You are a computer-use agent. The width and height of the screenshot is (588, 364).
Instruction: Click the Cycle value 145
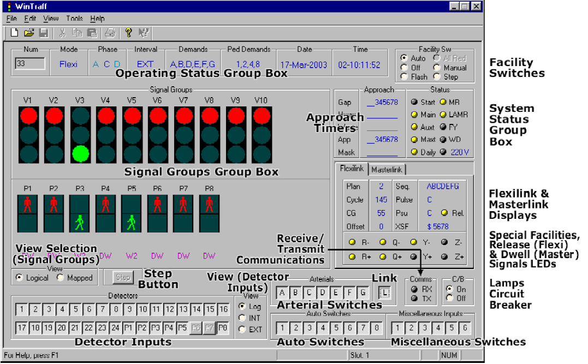(x=381, y=200)
